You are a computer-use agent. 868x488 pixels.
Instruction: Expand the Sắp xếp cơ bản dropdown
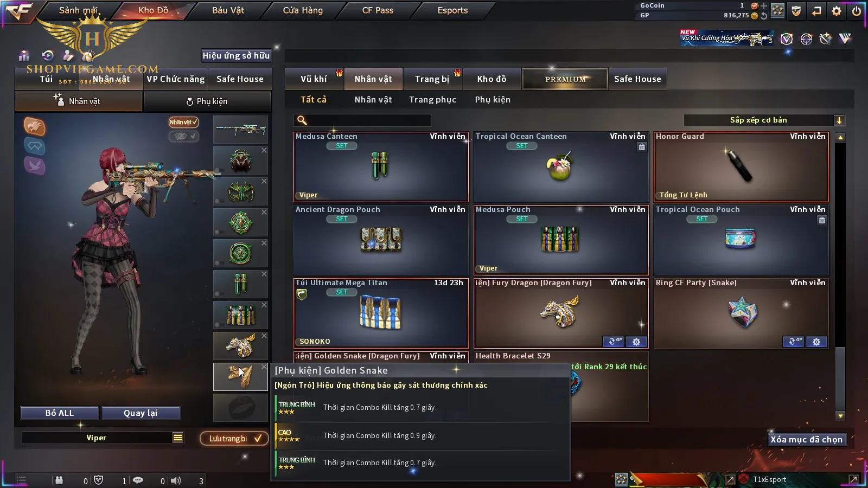[x=839, y=120]
